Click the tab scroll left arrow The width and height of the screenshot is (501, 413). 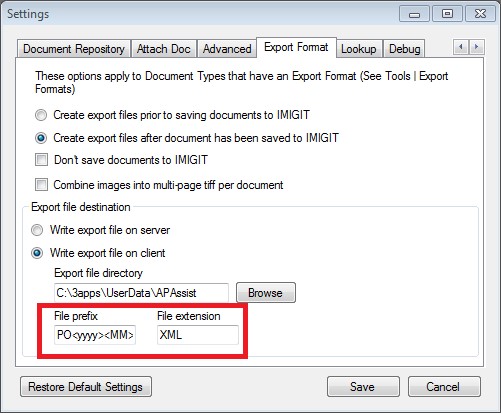point(461,47)
